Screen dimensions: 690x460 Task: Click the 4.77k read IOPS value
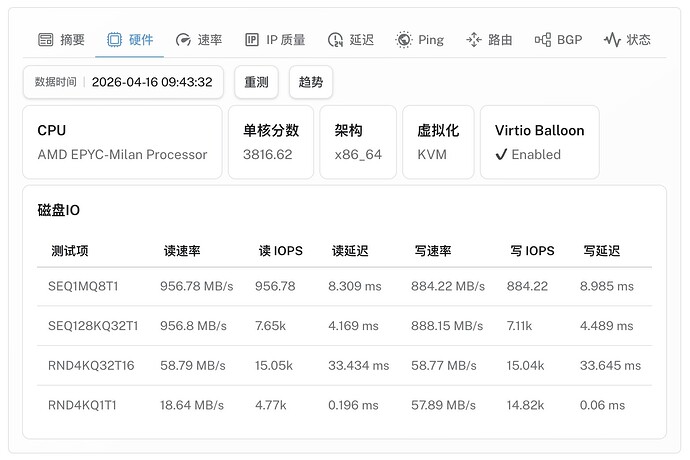pos(271,405)
